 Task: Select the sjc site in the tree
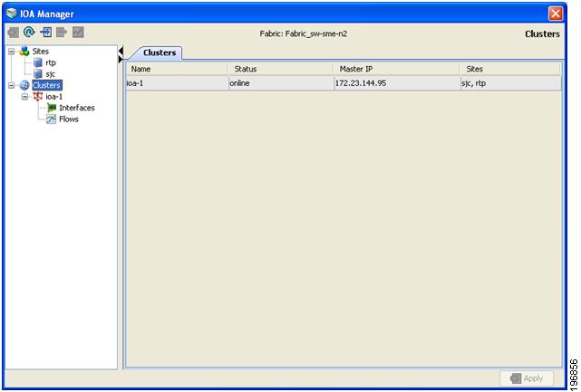[x=51, y=74]
